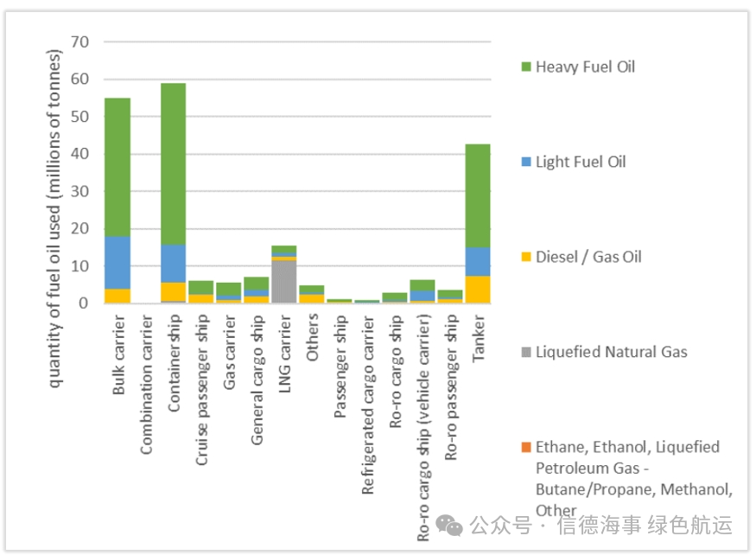Click the gray segment of the LNG carrier bar
Image resolution: width=756 pixels, height=555 pixels.
[x=285, y=281]
